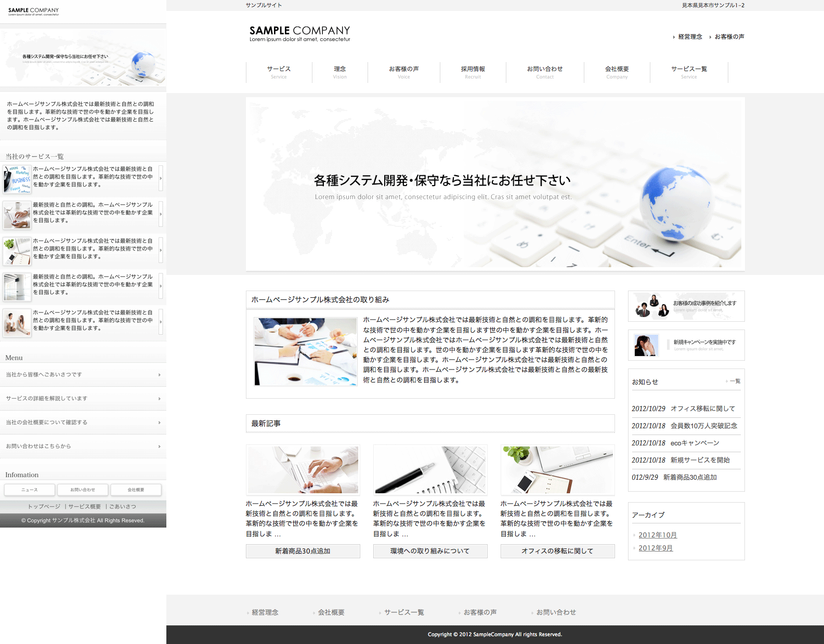Click the globe and keyboard hero banner
The width and height of the screenshot is (824, 644).
495,184
